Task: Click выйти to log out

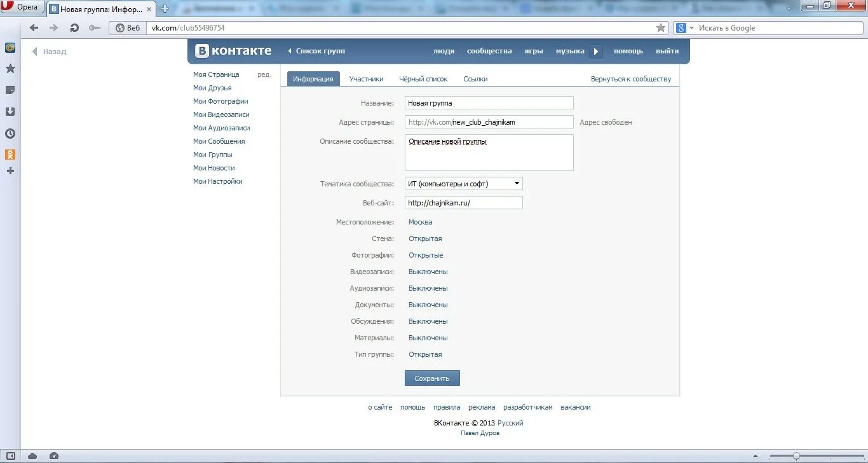Action: click(x=667, y=51)
